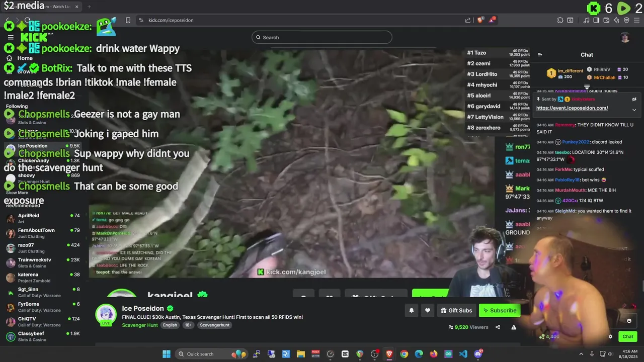Expand the pinned message chevron
The width and height of the screenshot is (644, 362).
coord(634,110)
